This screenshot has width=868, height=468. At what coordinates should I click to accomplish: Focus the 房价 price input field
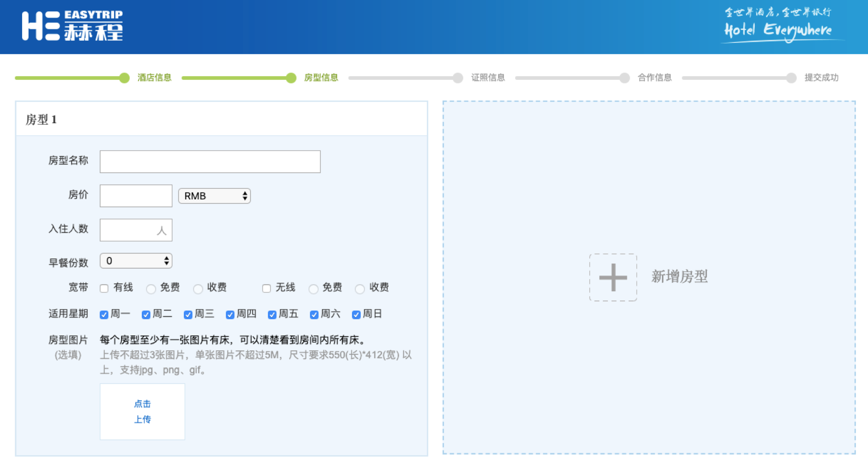point(136,196)
